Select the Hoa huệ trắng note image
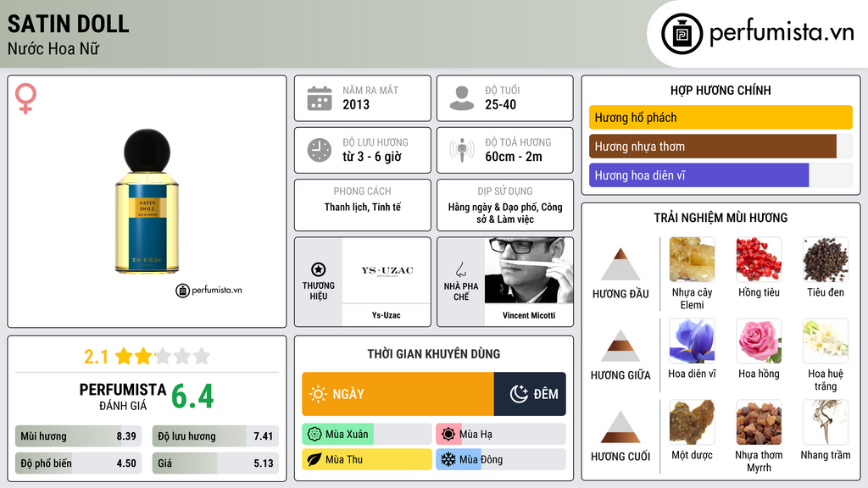 (x=826, y=341)
